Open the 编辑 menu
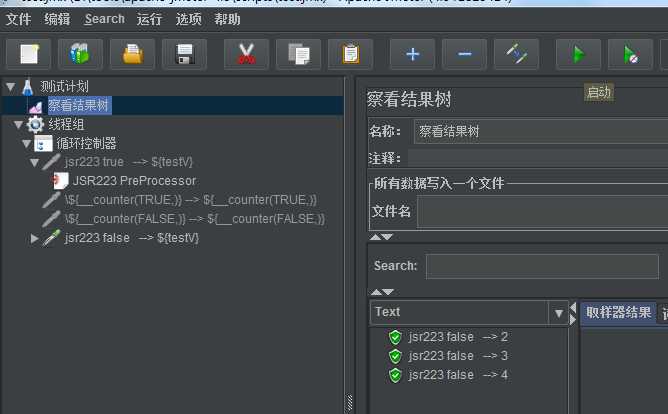 coord(57,19)
